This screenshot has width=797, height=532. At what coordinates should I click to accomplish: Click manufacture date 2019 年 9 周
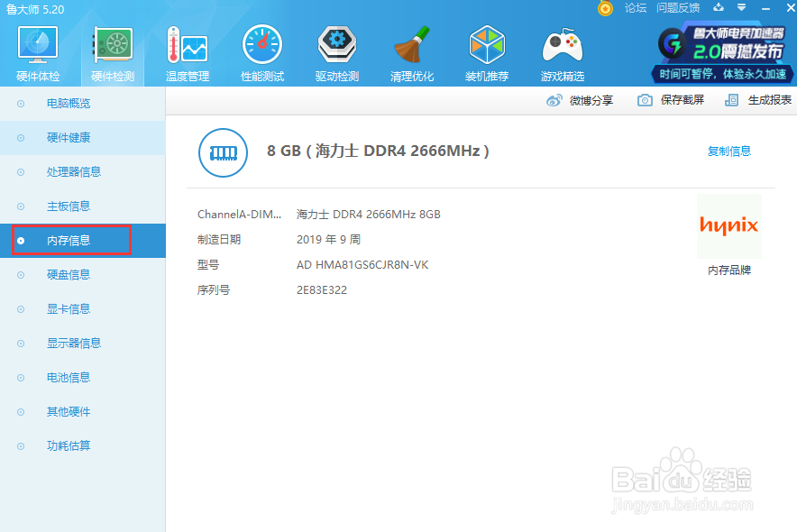(x=328, y=239)
